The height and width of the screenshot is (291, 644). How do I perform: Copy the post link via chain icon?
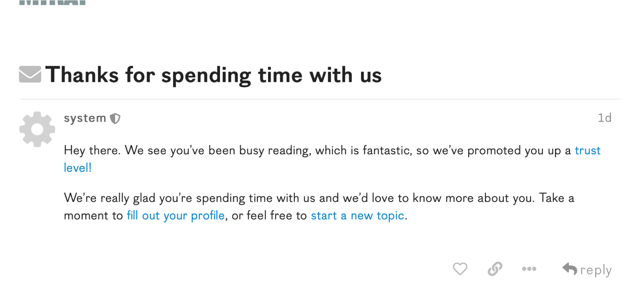[x=495, y=269]
